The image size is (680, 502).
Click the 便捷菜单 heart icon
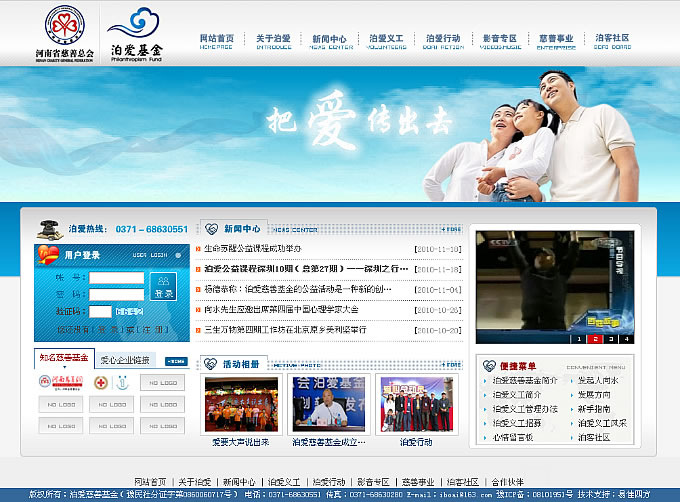coord(487,365)
